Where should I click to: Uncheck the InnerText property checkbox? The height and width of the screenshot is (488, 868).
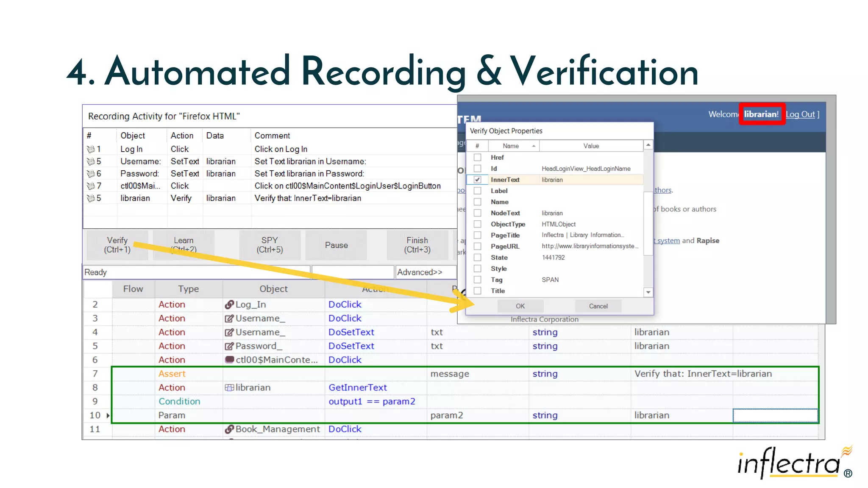478,180
